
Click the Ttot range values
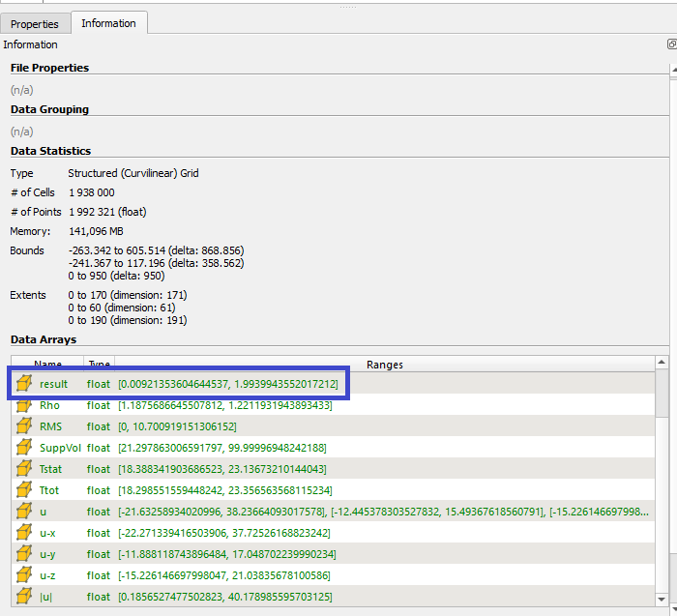pos(225,490)
